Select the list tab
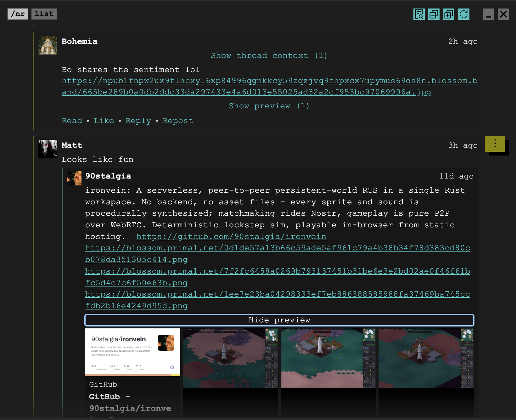Image resolution: width=516 pixels, height=420 pixels. 44,14
